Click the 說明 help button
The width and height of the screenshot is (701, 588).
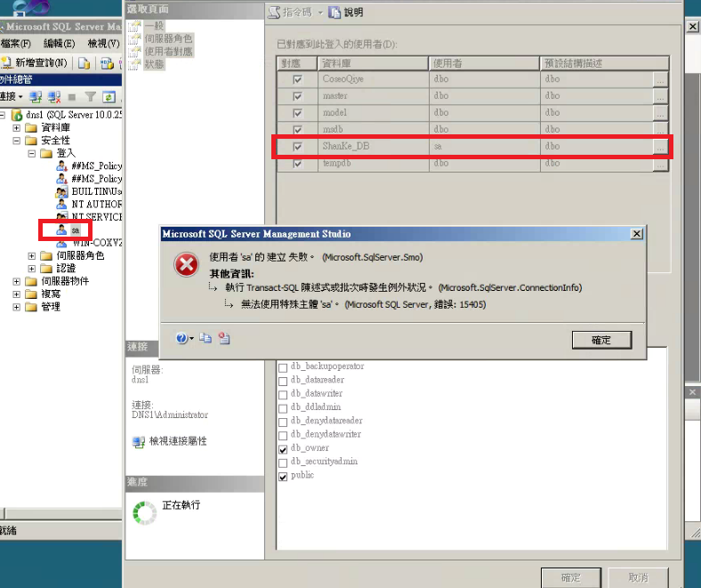click(346, 12)
